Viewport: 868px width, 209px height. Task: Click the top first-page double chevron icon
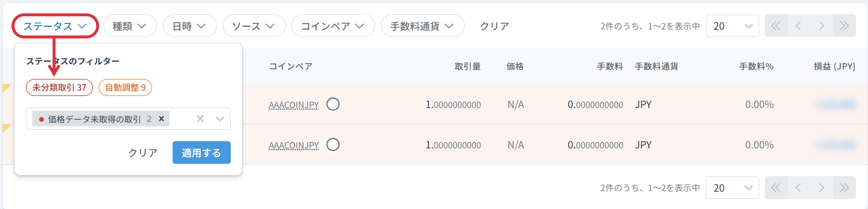[776, 26]
